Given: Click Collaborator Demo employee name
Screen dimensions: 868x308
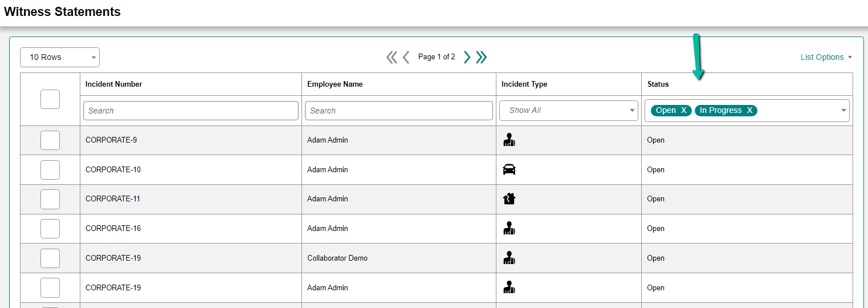Looking at the screenshot, I should coord(337,258).
